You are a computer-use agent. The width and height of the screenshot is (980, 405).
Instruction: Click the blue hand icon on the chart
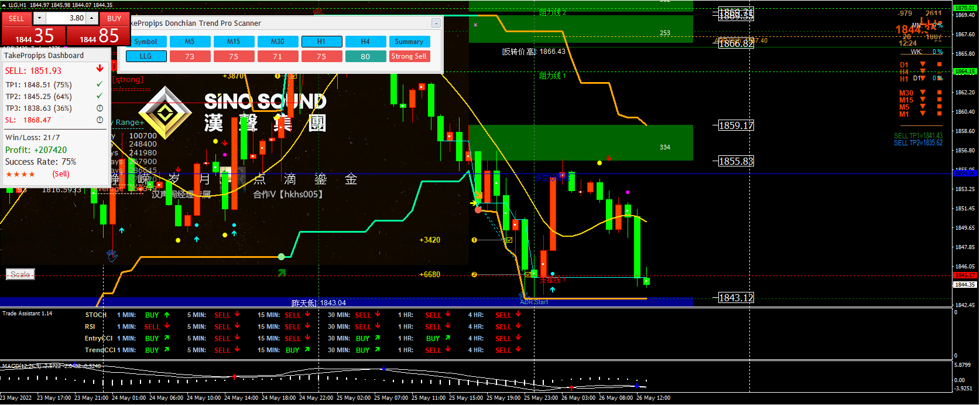(x=112, y=256)
